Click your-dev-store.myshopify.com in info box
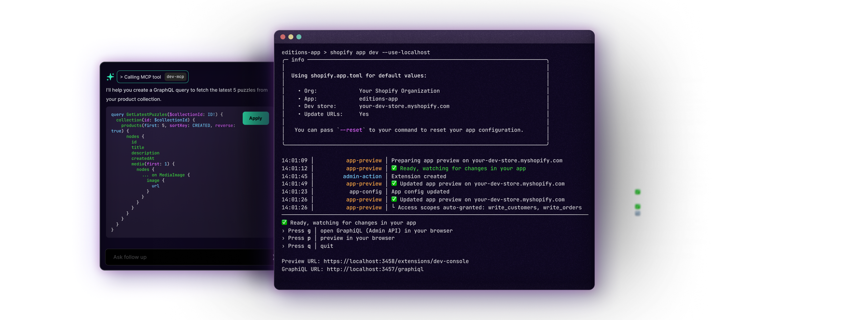Screen dimensions: 868x320 (x=404, y=106)
